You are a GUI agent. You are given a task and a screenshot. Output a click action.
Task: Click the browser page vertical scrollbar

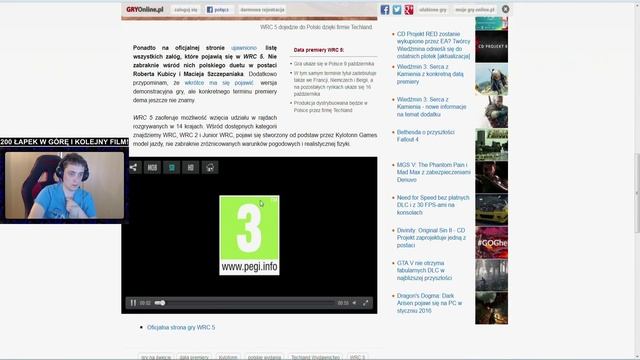(637, 193)
